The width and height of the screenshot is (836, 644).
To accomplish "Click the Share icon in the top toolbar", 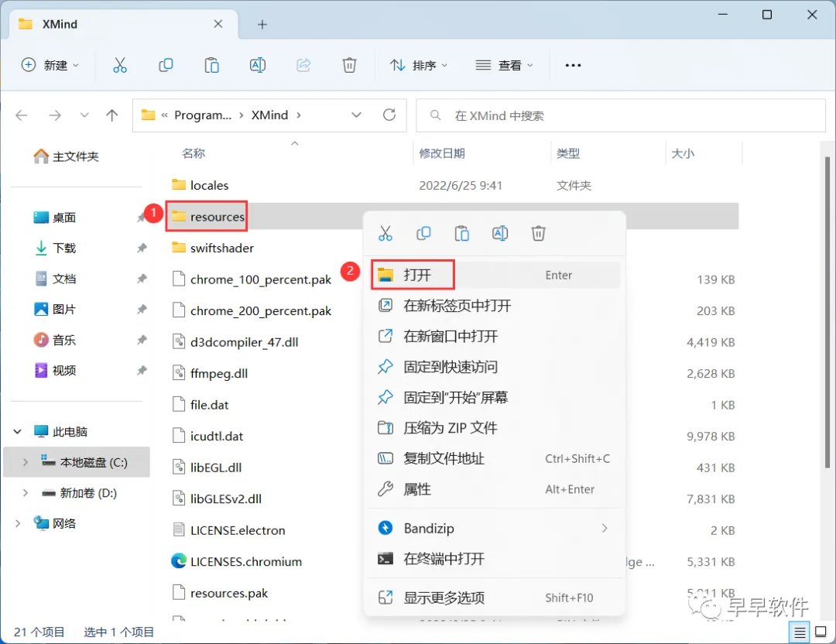I will [303, 65].
